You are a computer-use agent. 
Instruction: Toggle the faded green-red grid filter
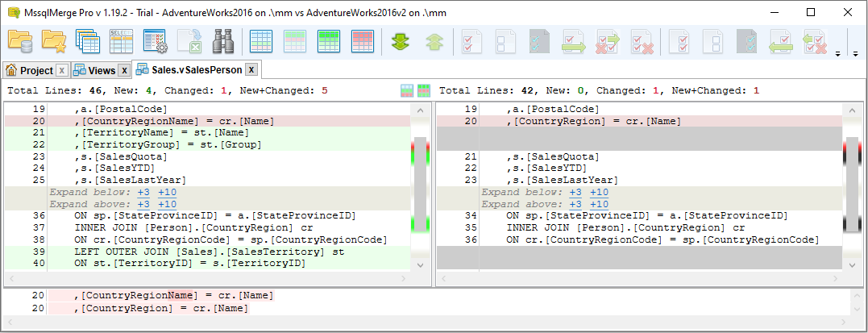(x=294, y=42)
